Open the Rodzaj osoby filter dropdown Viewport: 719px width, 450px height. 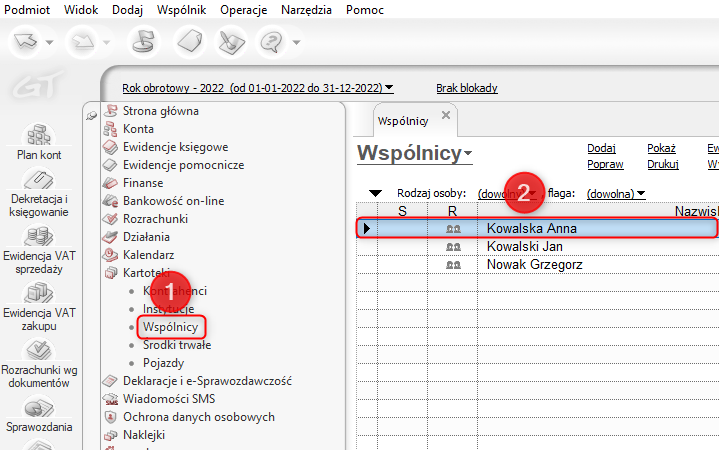click(x=507, y=194)
